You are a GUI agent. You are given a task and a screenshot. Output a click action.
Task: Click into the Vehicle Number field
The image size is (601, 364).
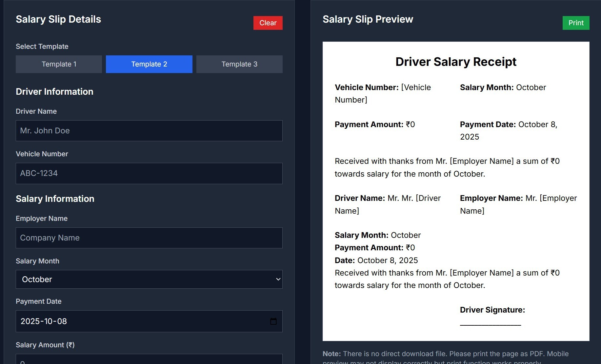coord(149,173)
